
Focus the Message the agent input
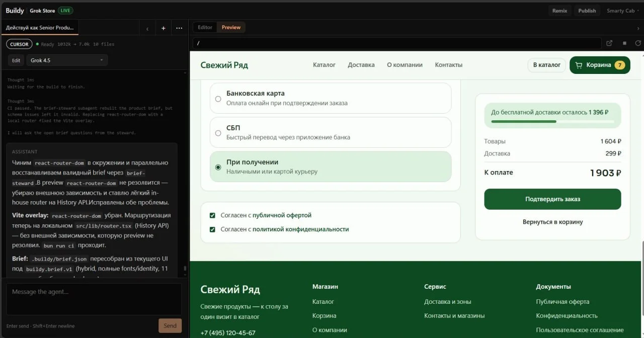pyautogui.click(x=94, y=299)
